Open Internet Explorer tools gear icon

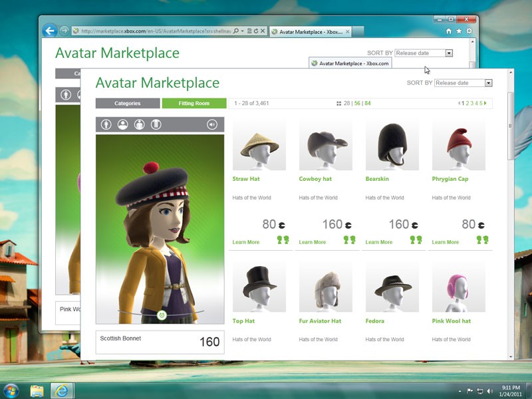click(x=469, y=31)
